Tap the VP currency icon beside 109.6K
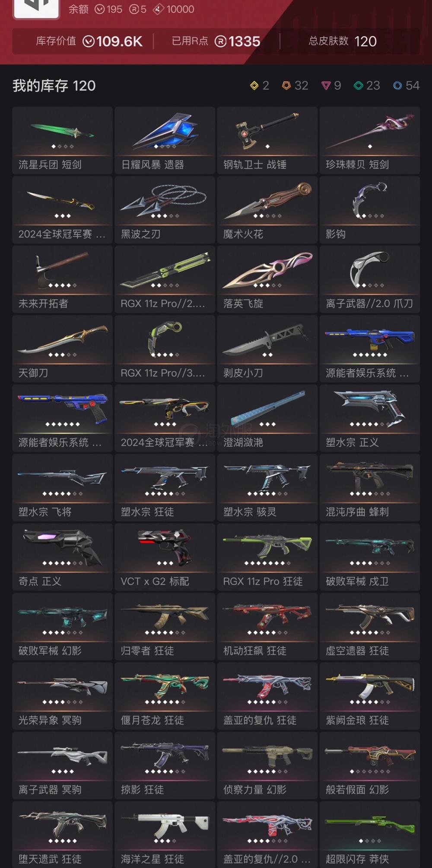 tap(89, 42)
